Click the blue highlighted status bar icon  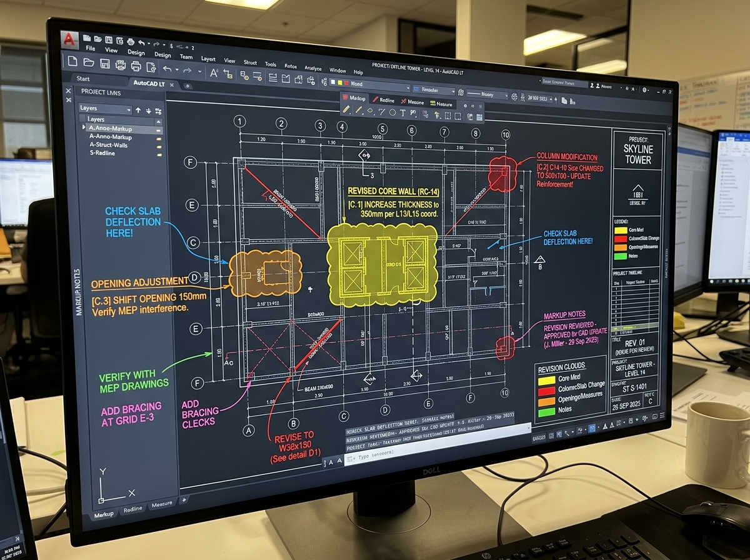tap(592, 427)
